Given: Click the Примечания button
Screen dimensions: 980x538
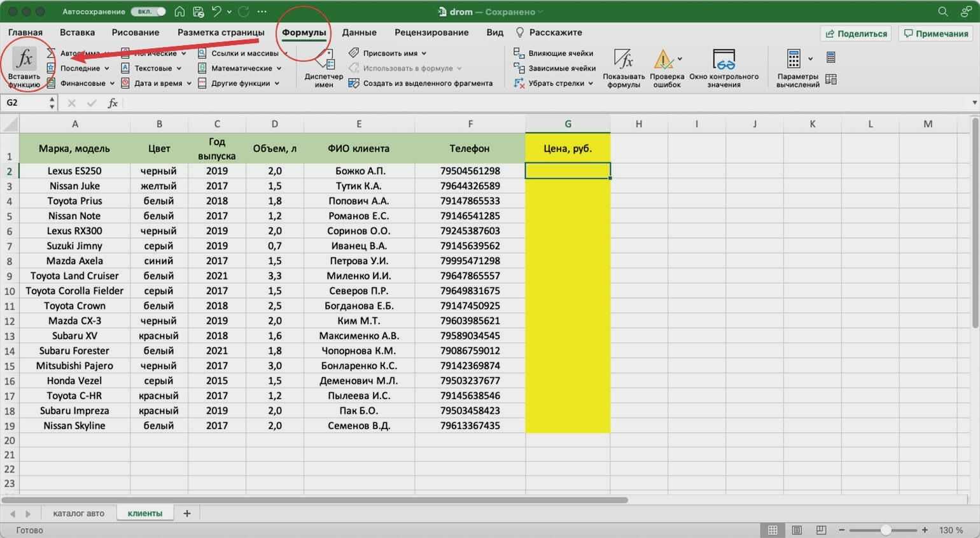Looking at the screenshot, I should point(935,33).
